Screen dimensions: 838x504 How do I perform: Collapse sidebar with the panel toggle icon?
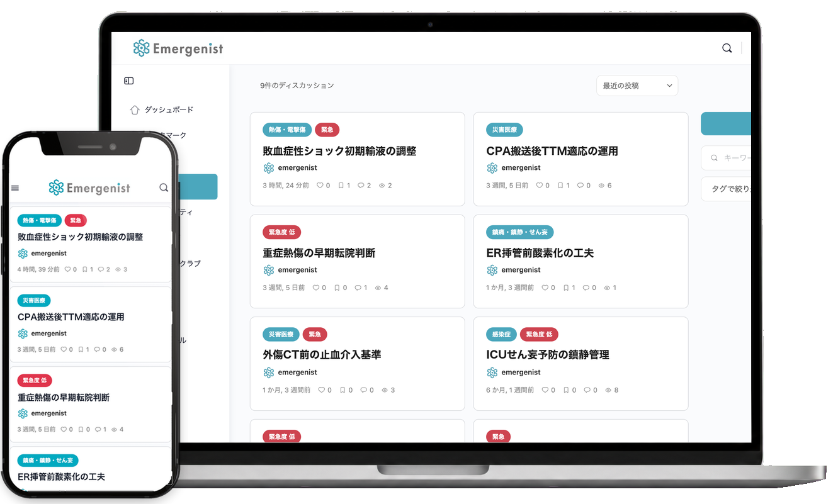point(128,81)
